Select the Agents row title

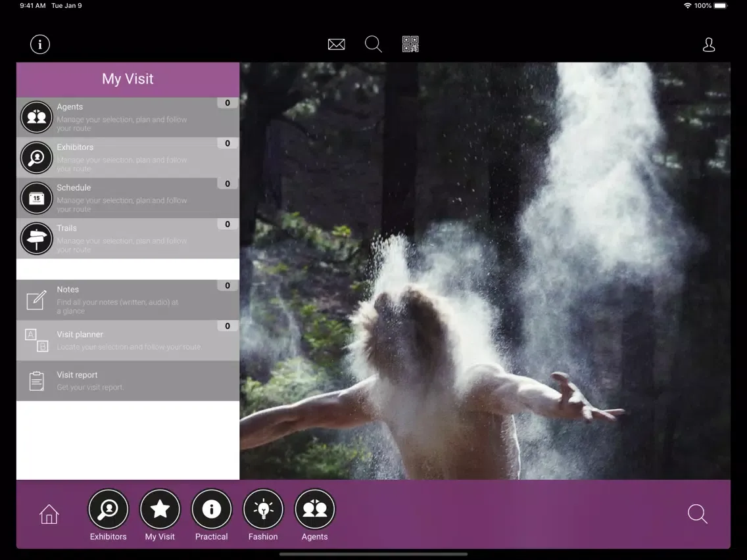[x=70, y=106]
